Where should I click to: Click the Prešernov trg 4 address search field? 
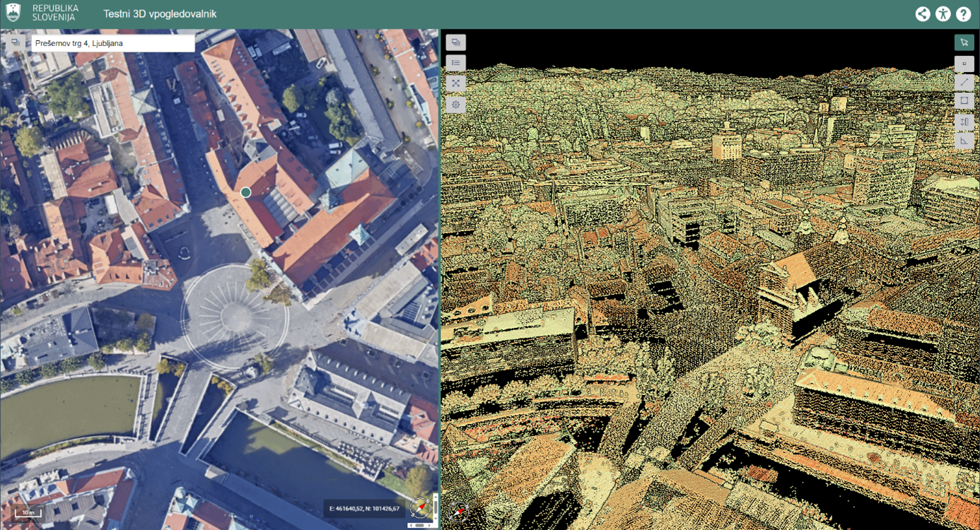pos(113,43)
